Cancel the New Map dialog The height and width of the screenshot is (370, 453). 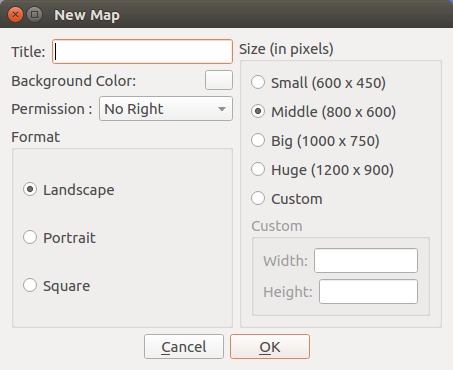point(184,347)
